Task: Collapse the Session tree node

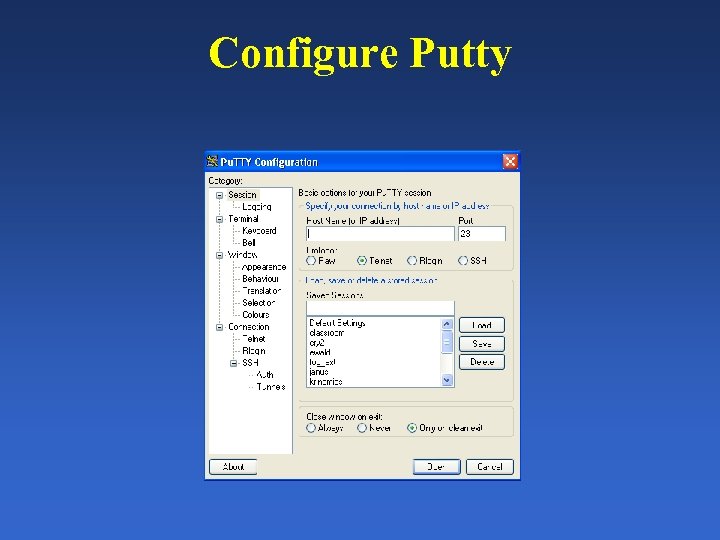Action: pos(219,195)
